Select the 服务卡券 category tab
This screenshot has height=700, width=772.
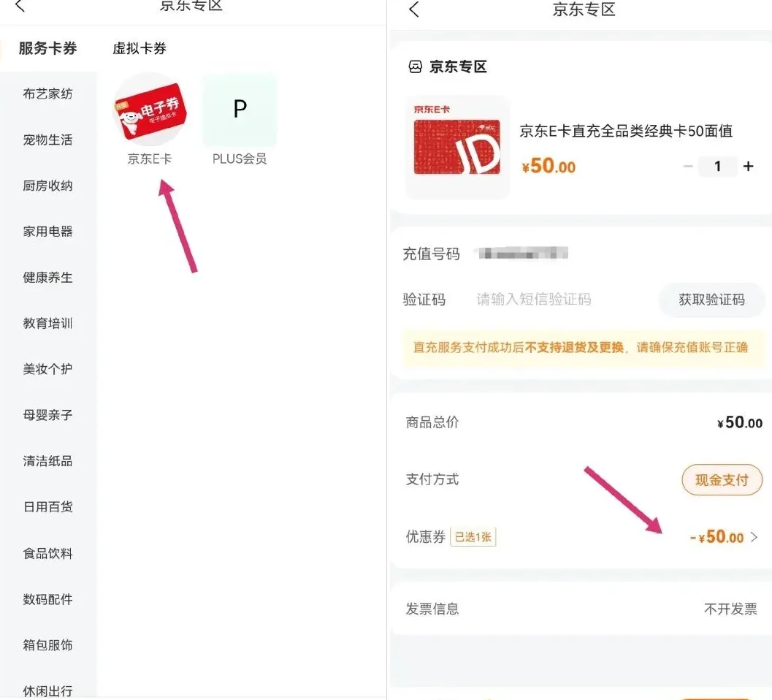(x=47, y=48)
